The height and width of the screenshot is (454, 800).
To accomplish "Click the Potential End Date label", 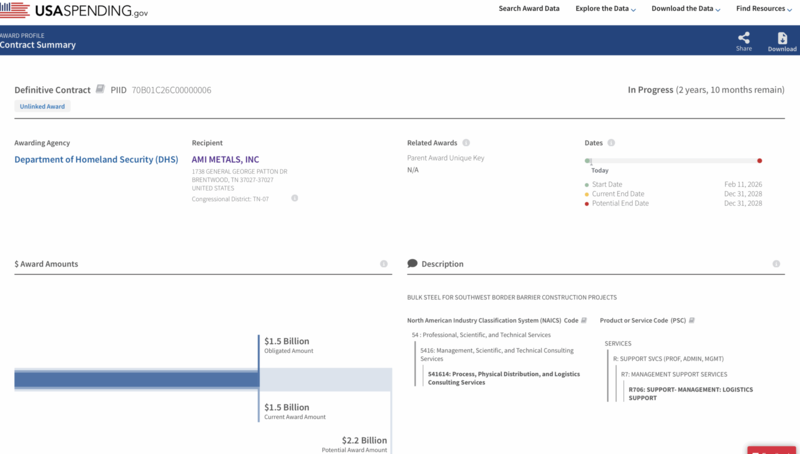I will click(x=620, y=203).
